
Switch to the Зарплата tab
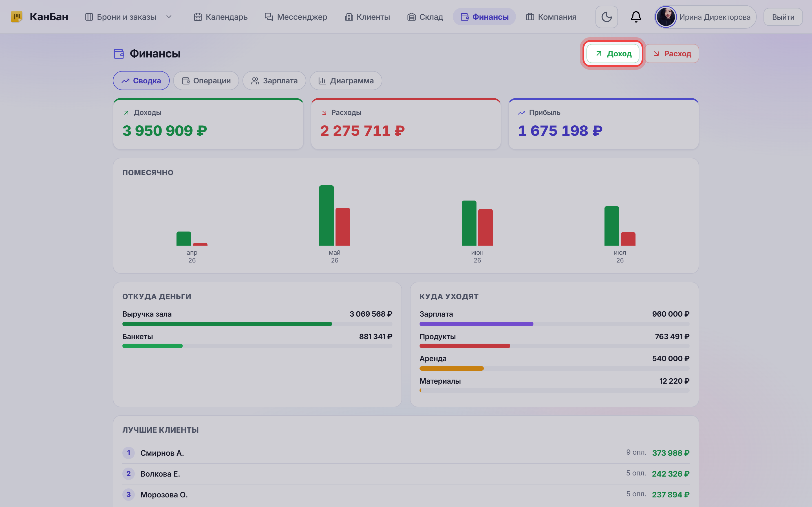point(274,81)
